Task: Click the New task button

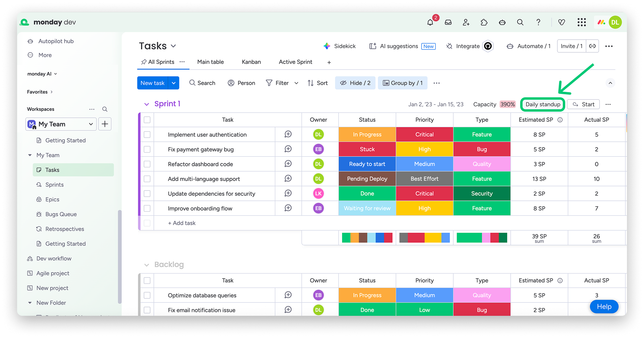Action: coord(152,83)
